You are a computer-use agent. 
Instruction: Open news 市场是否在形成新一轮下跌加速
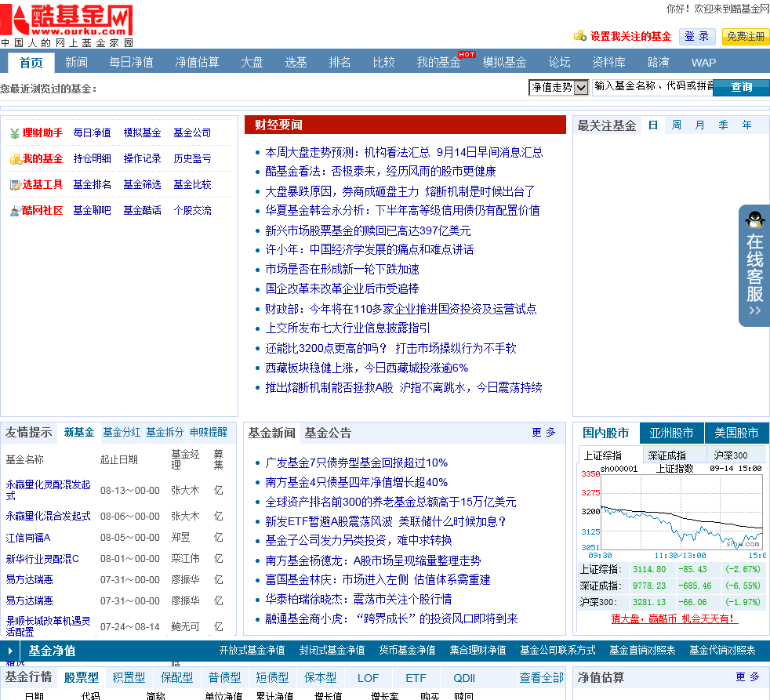[x=342, y=270]
